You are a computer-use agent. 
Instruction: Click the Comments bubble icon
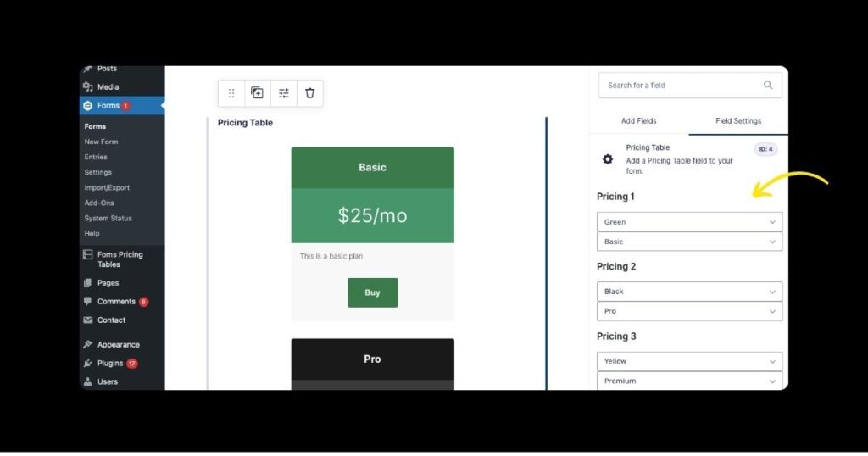(87, 302)
